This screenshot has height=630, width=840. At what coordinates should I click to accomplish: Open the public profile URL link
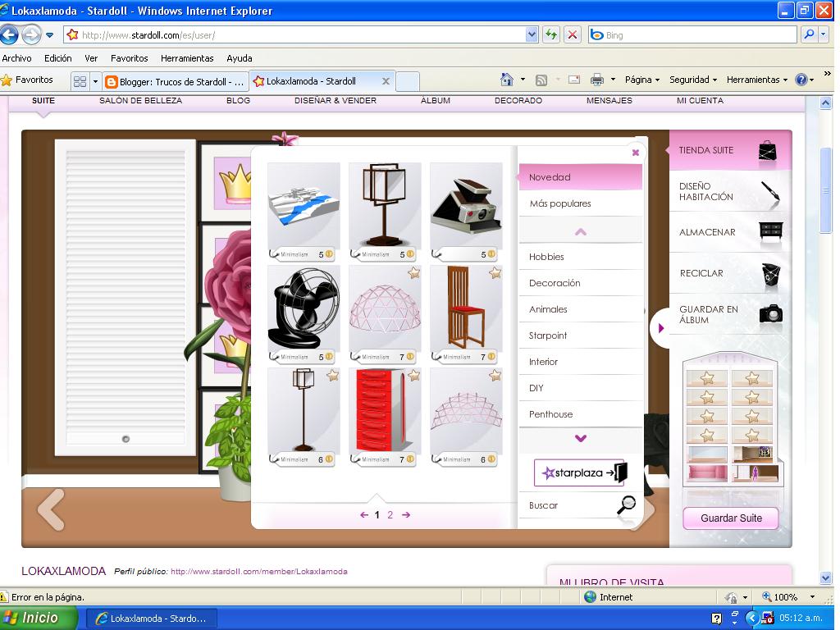tap(258, 572)
